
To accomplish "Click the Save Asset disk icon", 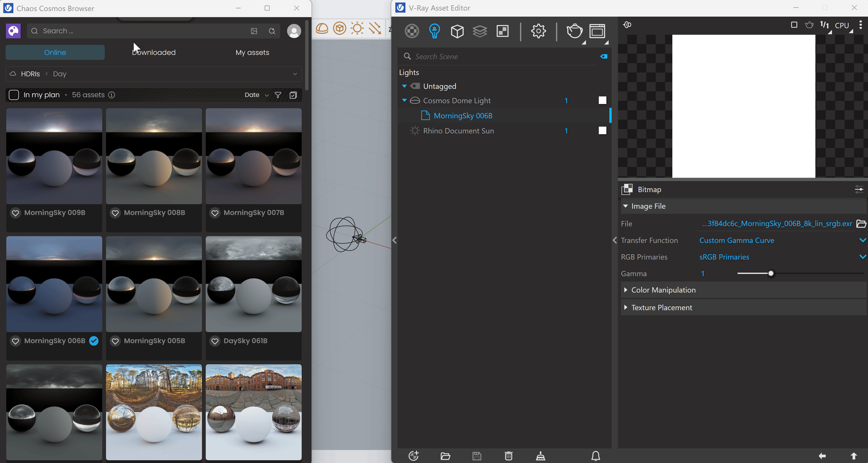I will [477, 456].
